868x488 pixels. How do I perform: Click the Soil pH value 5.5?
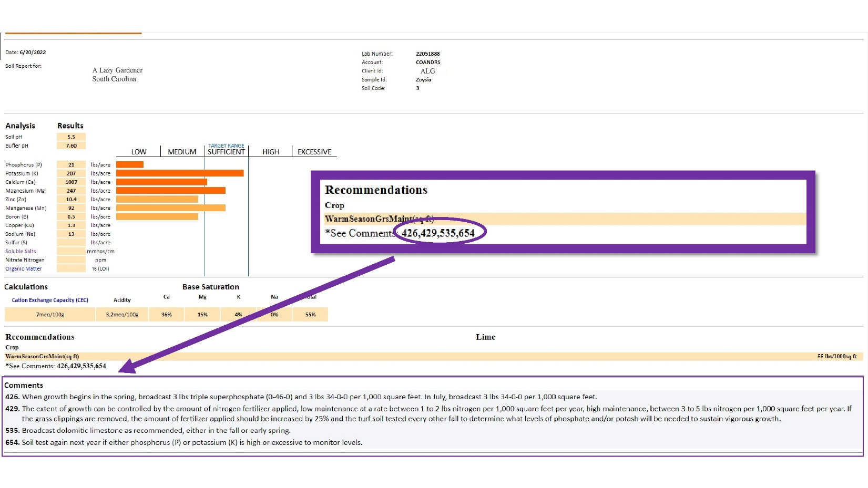[x=71, y=137]
